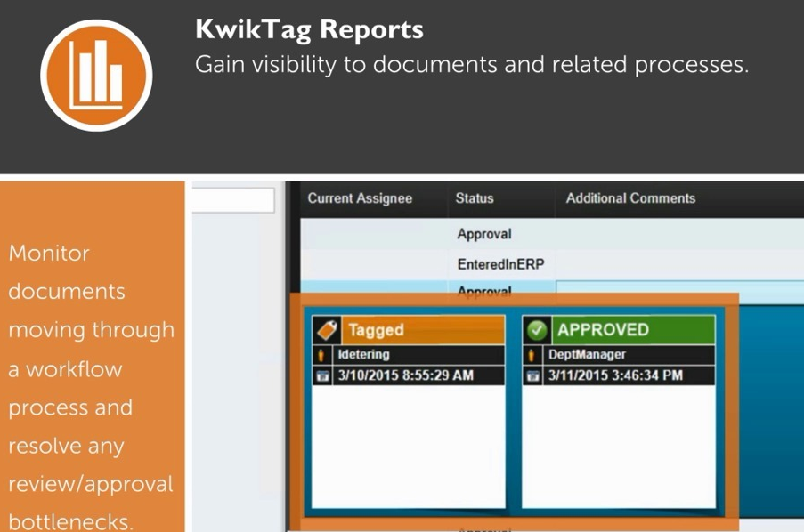Click the blank body of the APPROVED card
This screenshot has width=804, height=532.
pos(619,447)
